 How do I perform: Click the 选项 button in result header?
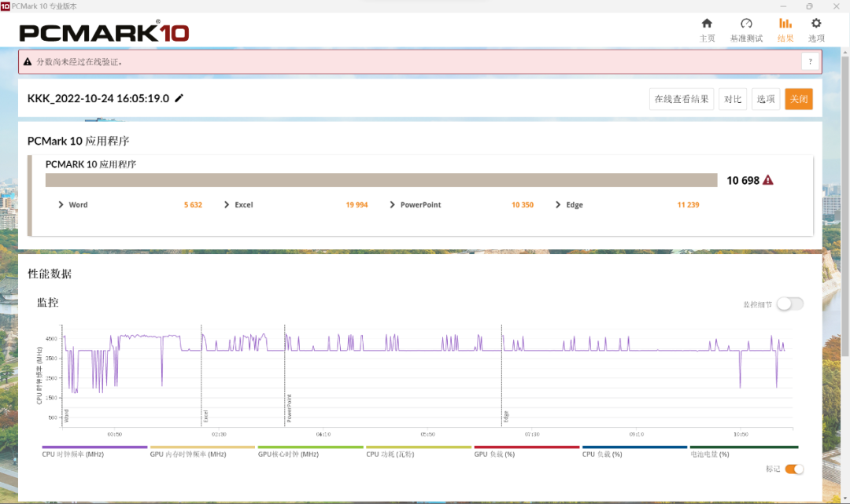click(766, 99)
